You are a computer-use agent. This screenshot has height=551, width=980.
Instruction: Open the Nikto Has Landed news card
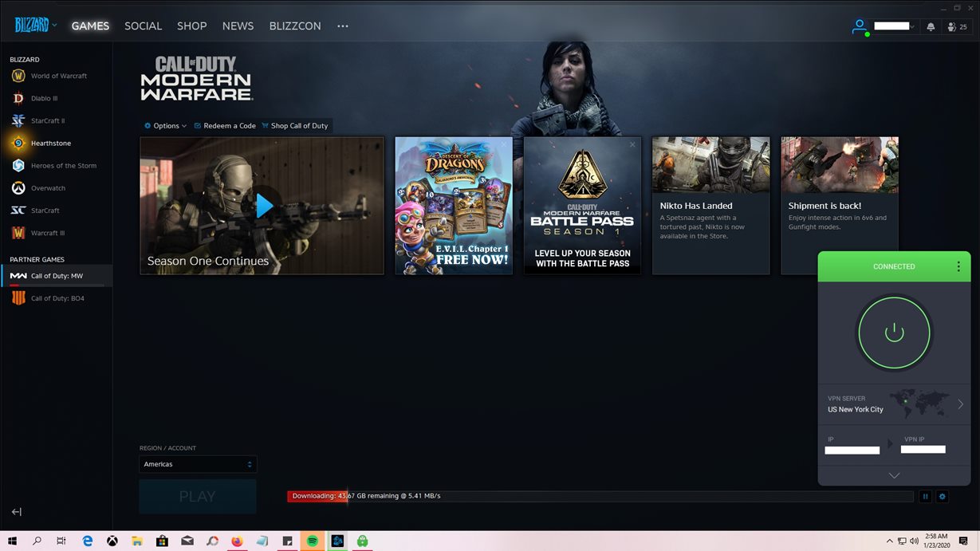[710, 206]
